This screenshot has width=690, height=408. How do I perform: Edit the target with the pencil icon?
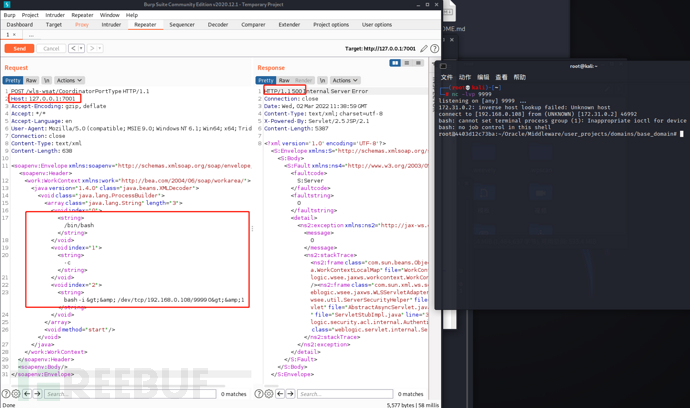423,48
